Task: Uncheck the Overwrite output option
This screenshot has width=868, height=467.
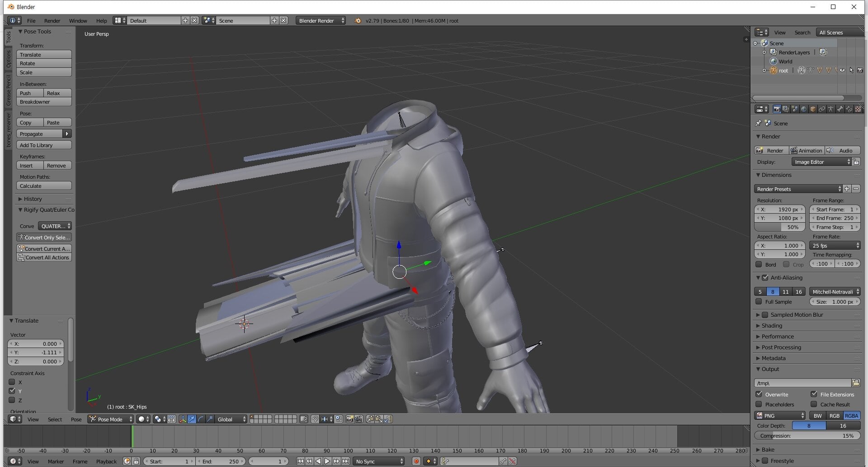Action: (x=759, y=394)
